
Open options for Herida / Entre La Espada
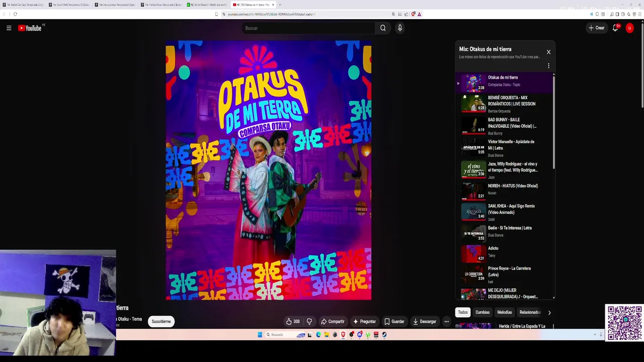(x=553, y=326)
